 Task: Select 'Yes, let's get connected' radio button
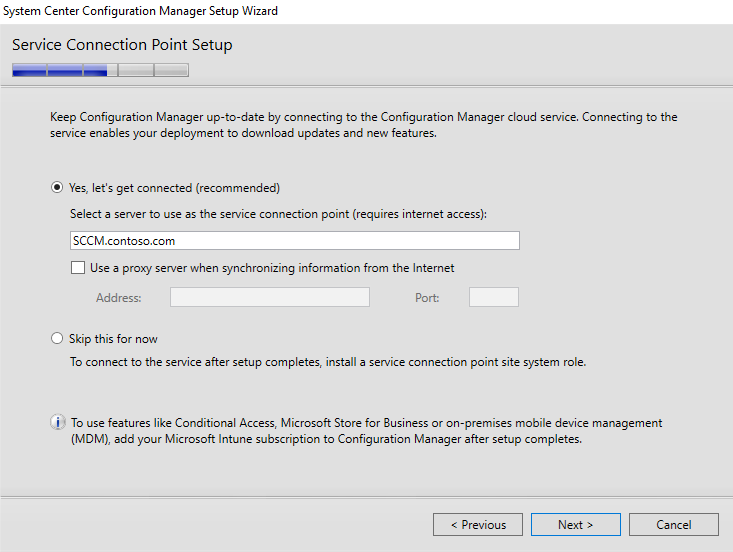click(x=57, y=187)
